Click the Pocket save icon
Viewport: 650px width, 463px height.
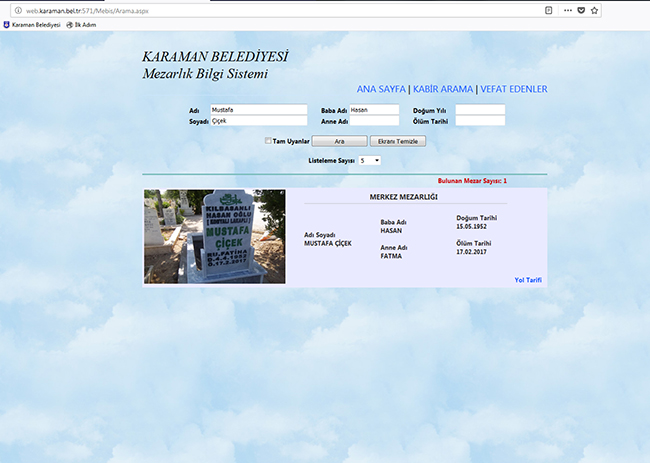pyautogui.click(x=582, y=9)
